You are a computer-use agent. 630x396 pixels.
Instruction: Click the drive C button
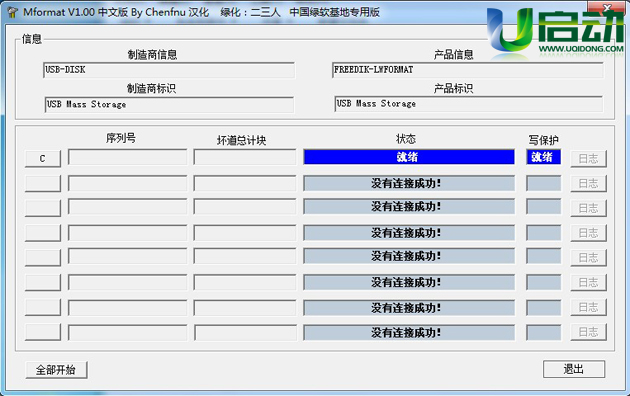[x=43, y=159]
